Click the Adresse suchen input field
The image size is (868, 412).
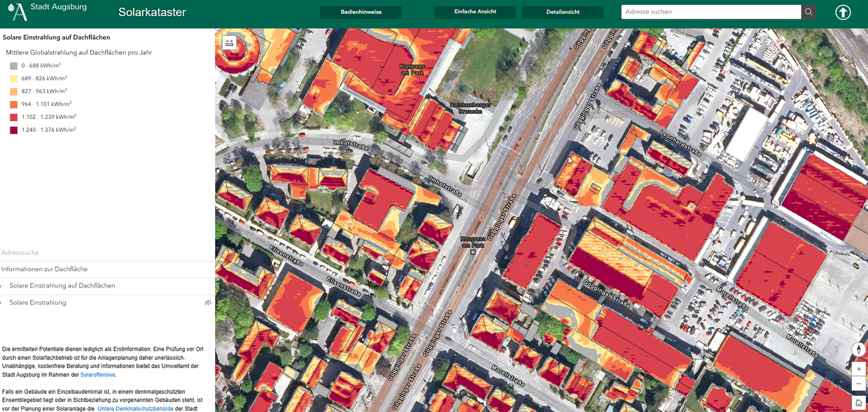click(710, 12)
